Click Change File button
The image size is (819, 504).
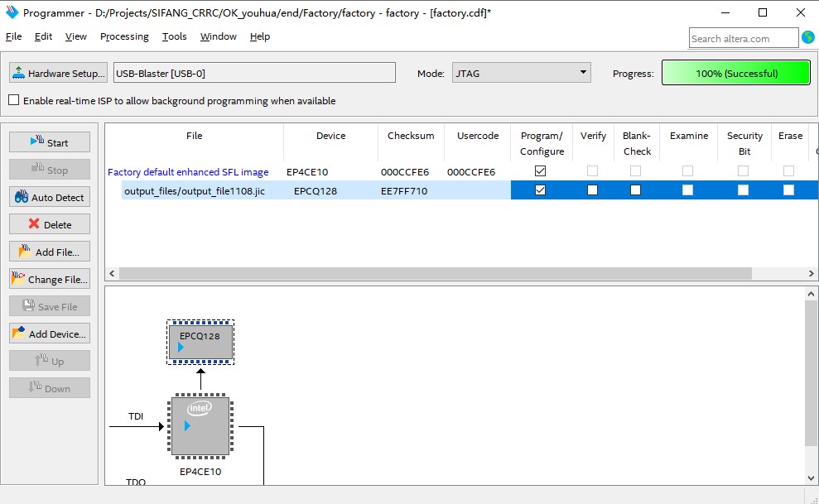(x=50, y=279)
